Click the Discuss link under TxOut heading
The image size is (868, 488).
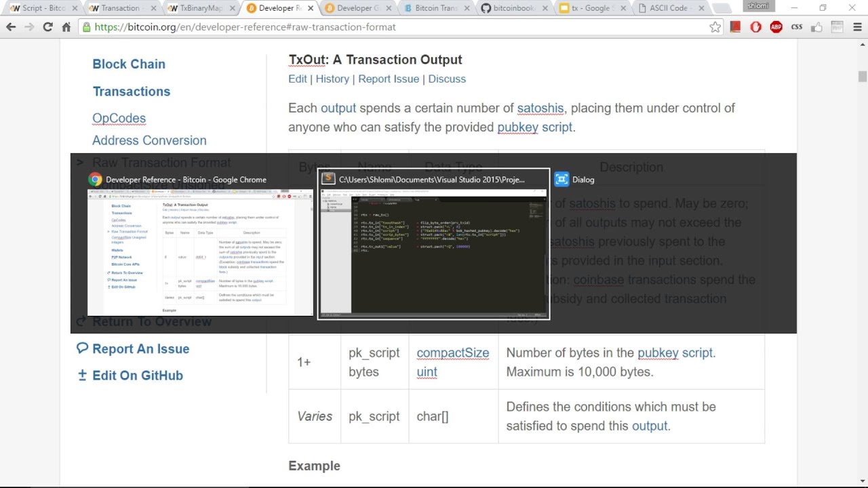tap(447, 79)
